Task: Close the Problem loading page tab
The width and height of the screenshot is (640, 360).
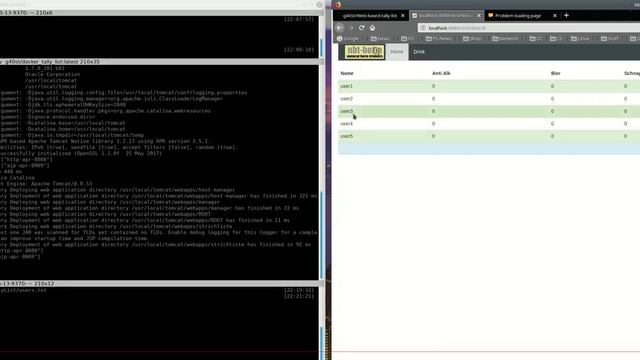Action: tap(555, 16)
